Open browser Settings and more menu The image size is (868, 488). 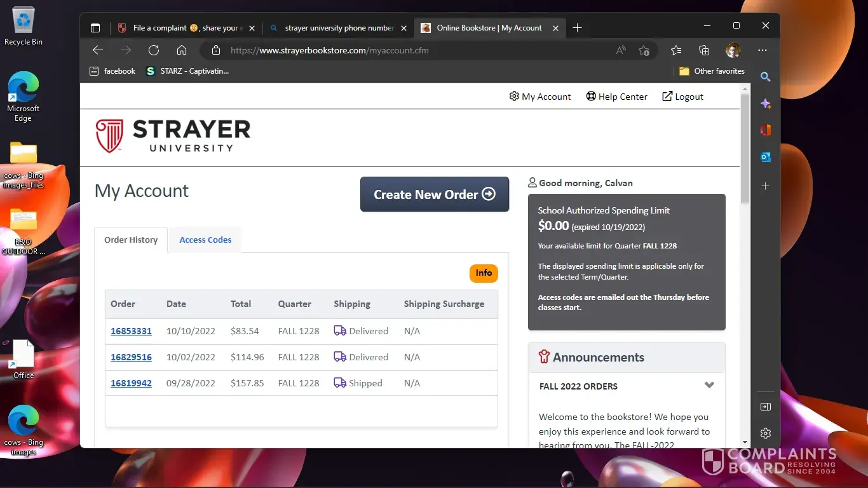[763, 50]
